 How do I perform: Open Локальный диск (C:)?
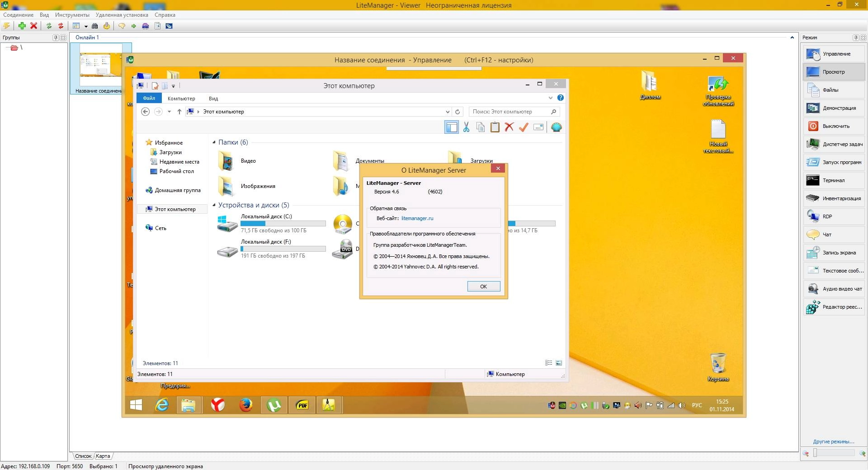[x=271, y=224]
